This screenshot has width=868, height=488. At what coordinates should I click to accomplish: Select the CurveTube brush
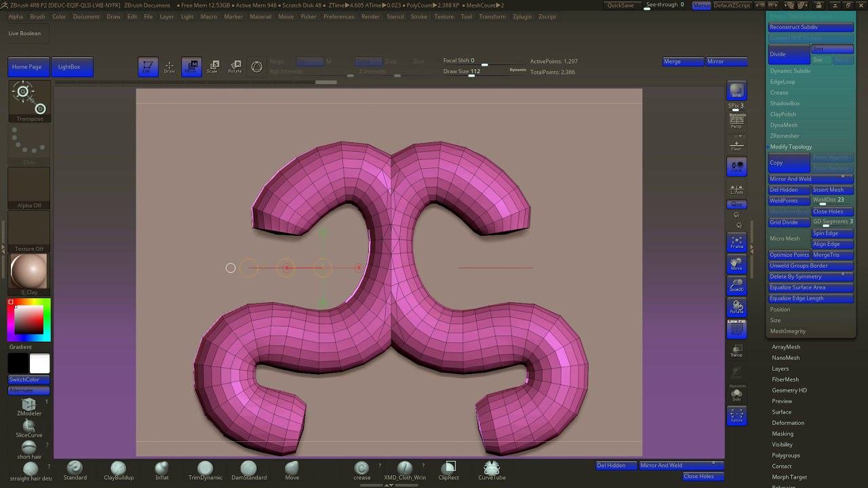[x=492, y=469]
